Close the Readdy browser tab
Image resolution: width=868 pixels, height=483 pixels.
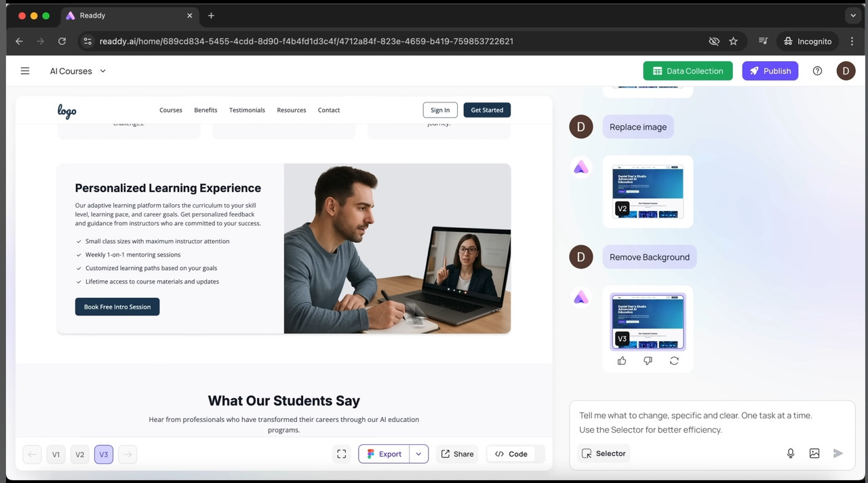point(190,16)
